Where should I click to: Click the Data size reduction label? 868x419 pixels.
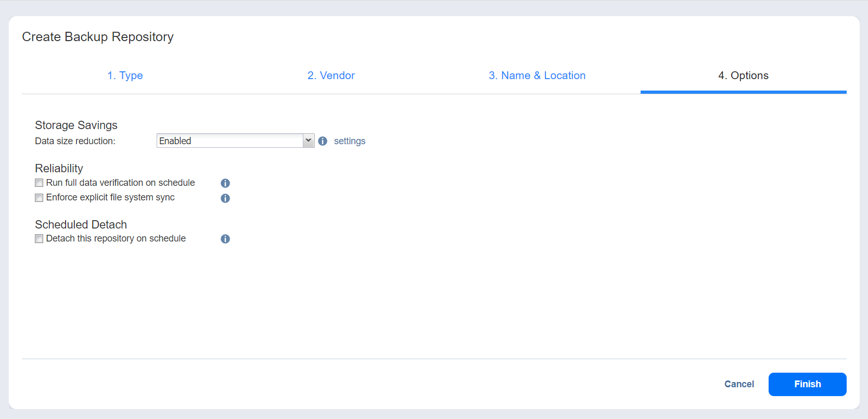coord(75,141)
